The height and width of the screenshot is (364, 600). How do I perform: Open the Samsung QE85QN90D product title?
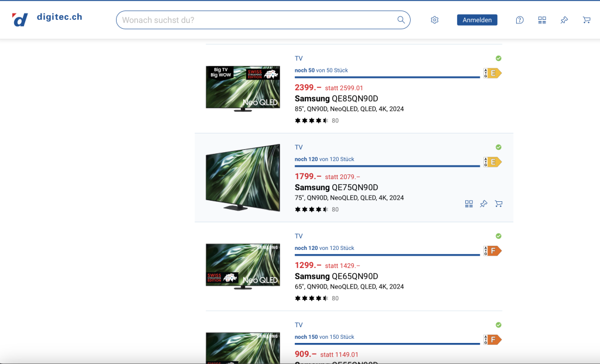tap(336, 98)
